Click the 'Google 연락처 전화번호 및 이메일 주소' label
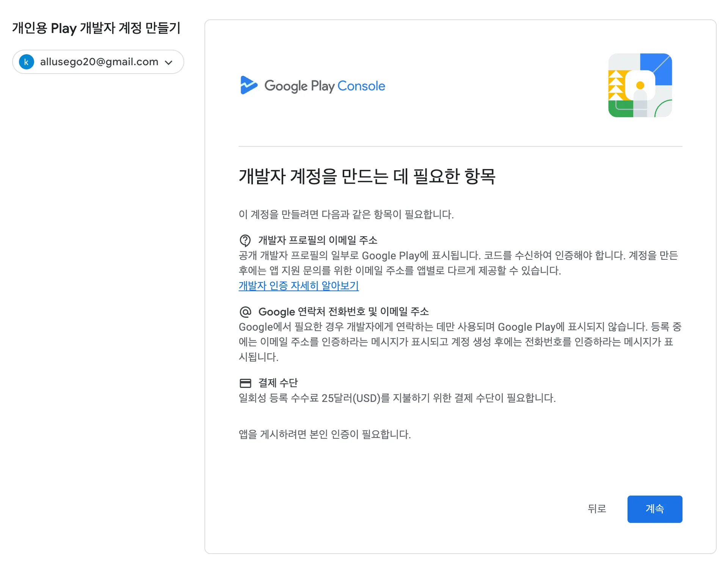 [x=343, y=312]
